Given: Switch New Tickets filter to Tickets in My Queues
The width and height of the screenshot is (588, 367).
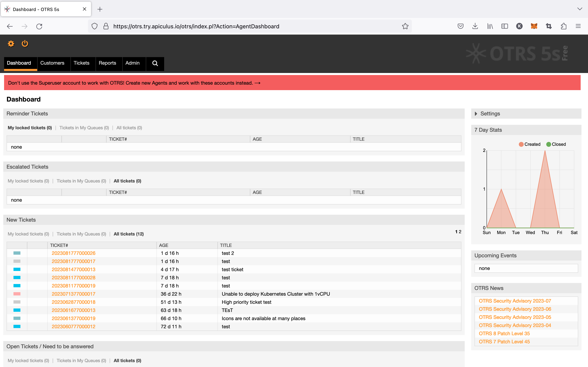Looking at the screenshot, I should [x=81, y=234].
